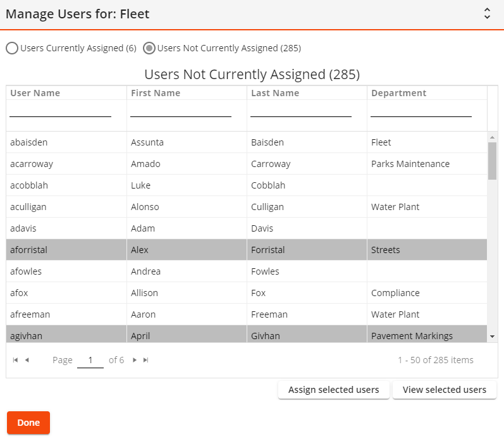504x441 pixels.
Task: Focus the Department filter field
Action: (x=421, y=111)
